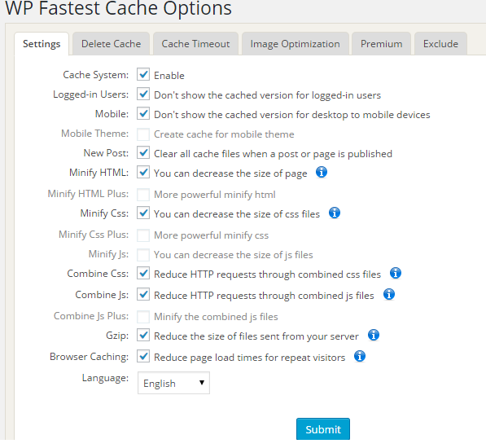Disable the Cache System Enable checkbox

pyautogui.click(x=143, y=74)
